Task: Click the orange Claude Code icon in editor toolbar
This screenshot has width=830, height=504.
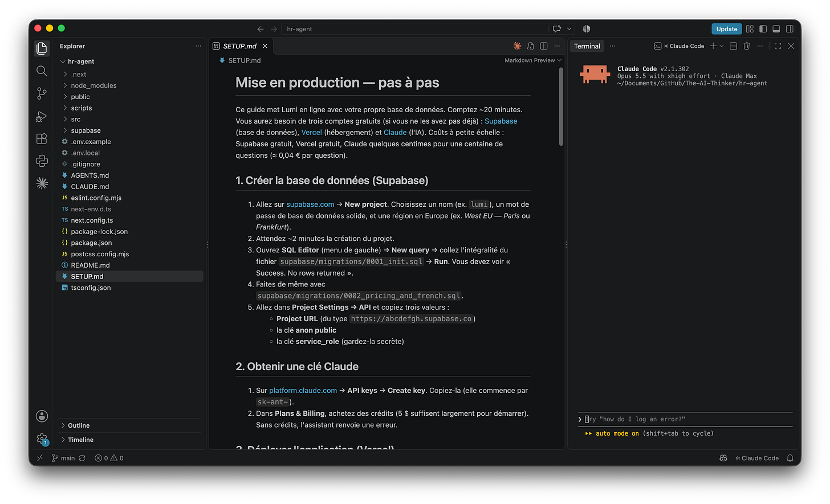Action: 517,46
